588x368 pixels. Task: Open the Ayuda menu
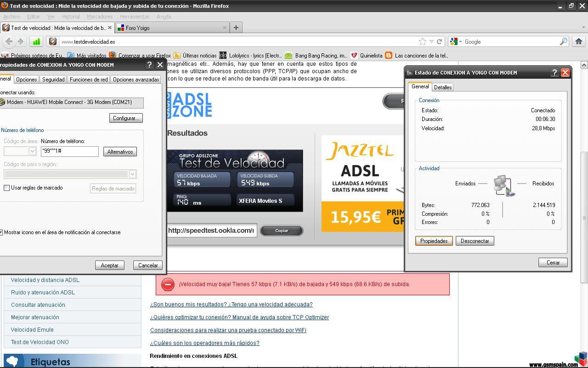pos(164,17)
